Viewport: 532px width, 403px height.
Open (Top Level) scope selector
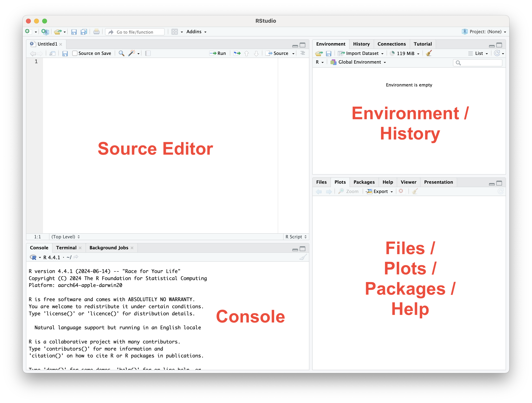point(65,237)
